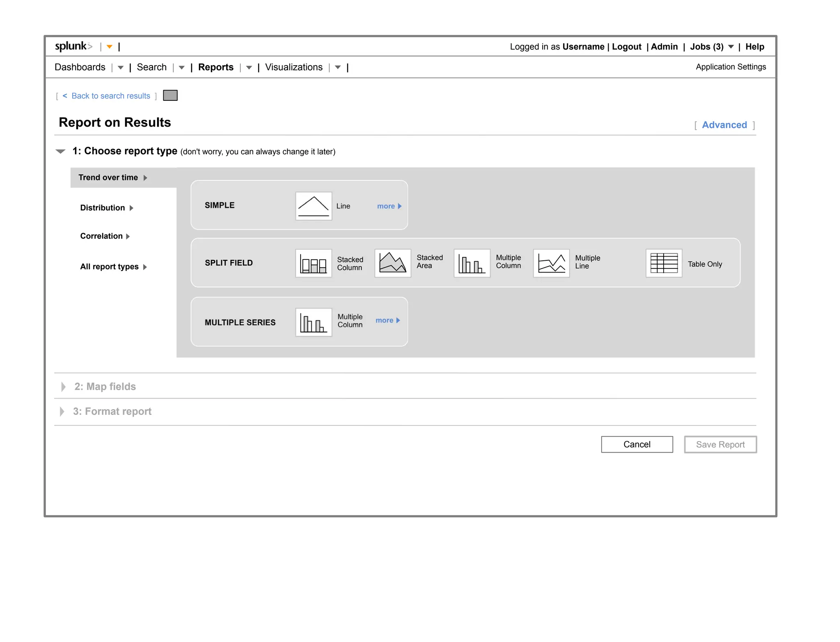This screenshot has height=642, width=840.
Task: Expand the Search dropdown arrow
Action: (x=182, y=68)
